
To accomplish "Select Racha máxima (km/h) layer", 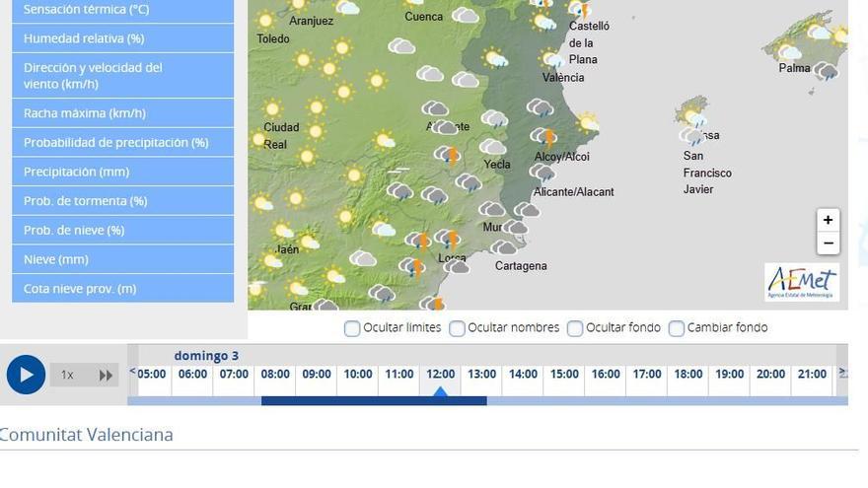I will coord(123,112).
